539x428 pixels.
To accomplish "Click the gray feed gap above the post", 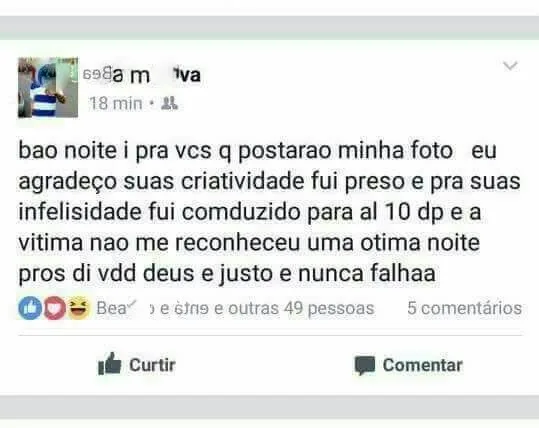I will 270,28.
